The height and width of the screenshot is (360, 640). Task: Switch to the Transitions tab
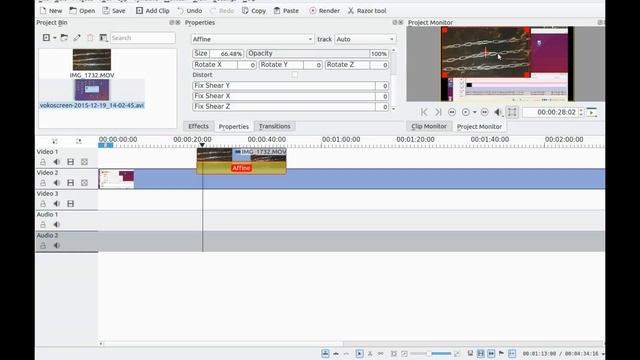pos(275,126)
